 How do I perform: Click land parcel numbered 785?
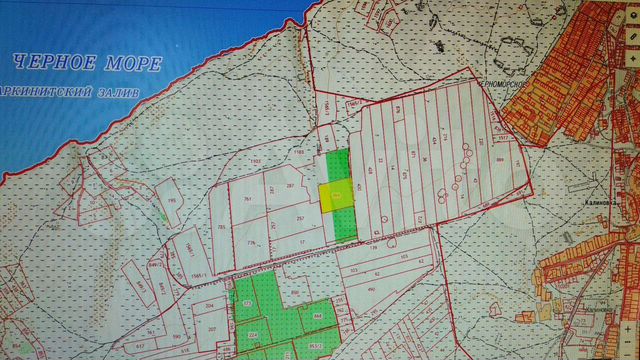coord(221,228)
